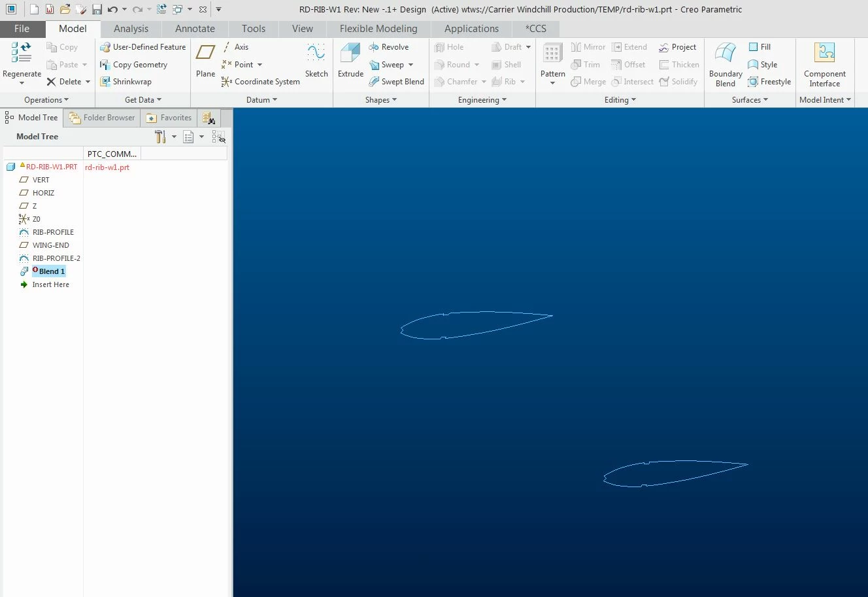Start the Freestyle surface tool
Screen dimensions: 868x597
click(769, 82)
